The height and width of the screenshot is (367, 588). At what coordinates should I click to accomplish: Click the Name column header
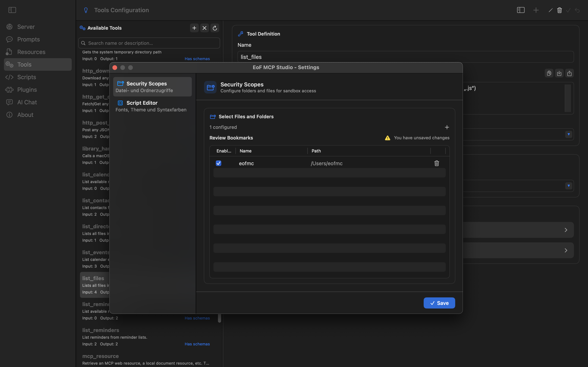point(271,151)
